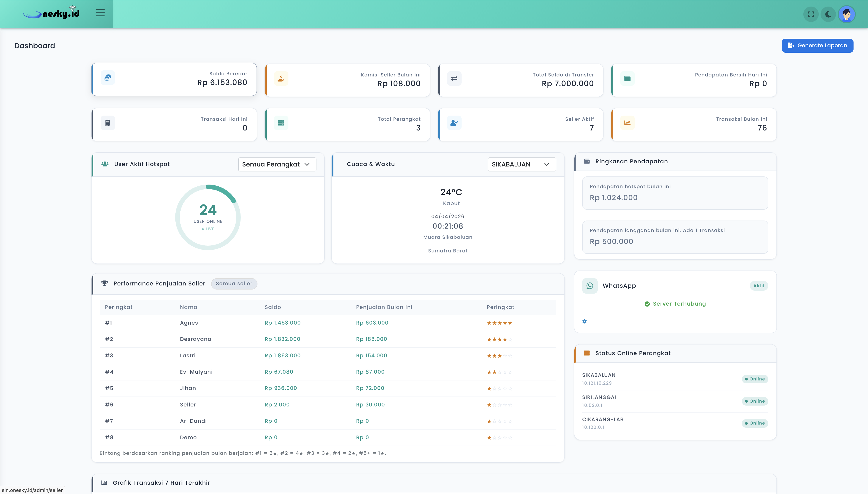Image resolution: width=868 pixels, height=494 pixels.
Task: Click the WhatsApp logo icon
Action: [x=590, y=286]
